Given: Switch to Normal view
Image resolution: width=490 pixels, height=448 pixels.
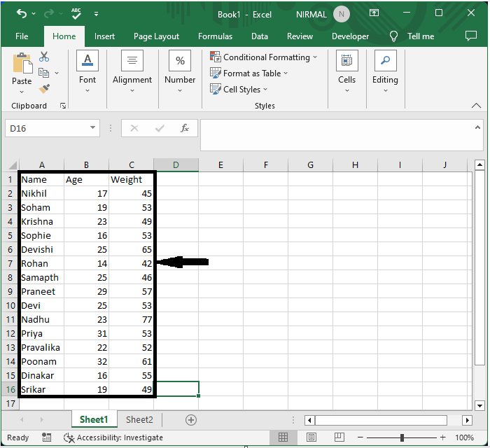Looking at the screenshot, I should [283, 437].
